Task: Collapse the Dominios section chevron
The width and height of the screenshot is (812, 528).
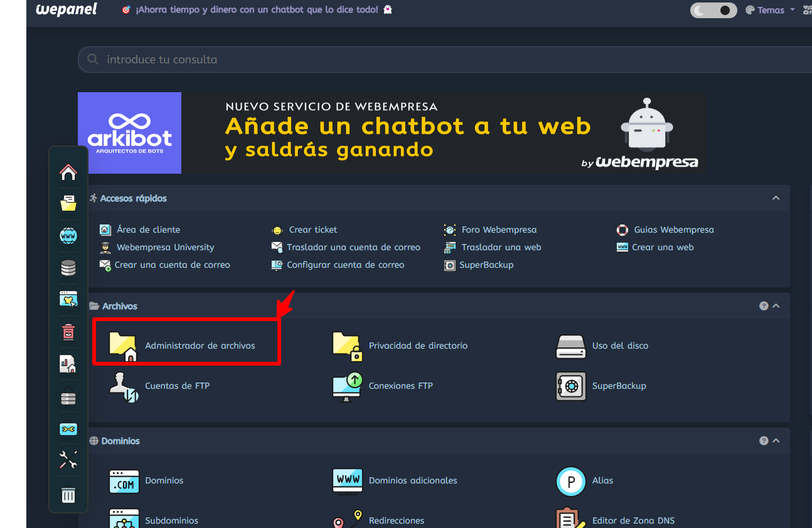Action: tap(776, 441)
